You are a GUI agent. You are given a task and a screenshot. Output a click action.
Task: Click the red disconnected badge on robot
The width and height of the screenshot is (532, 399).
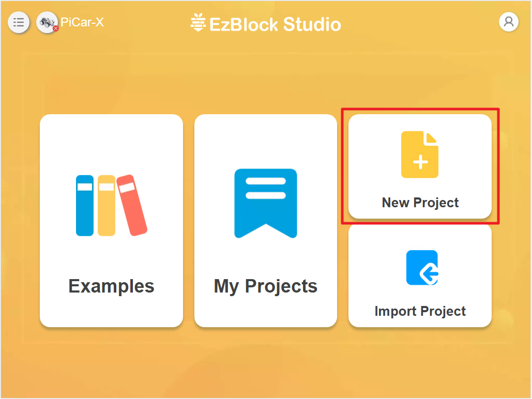coord(56,29)
